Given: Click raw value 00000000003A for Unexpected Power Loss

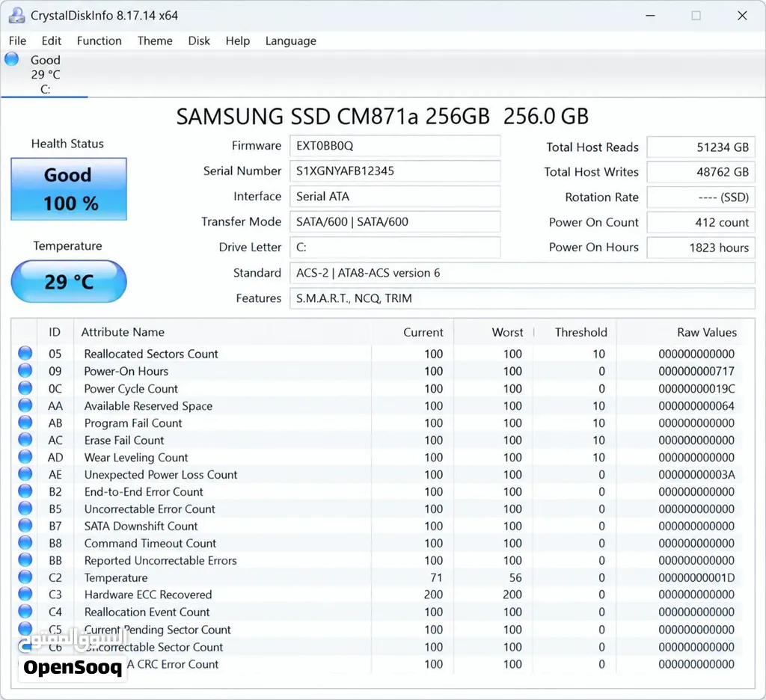Looking at the screenshot, I should tap(696, 475).
